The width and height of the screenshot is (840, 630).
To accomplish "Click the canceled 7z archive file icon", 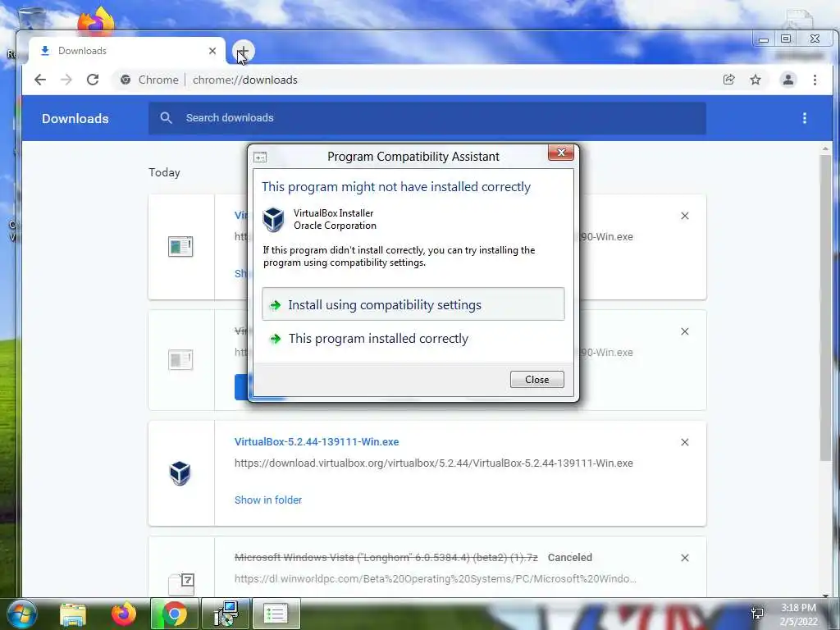I will [181, 584].
